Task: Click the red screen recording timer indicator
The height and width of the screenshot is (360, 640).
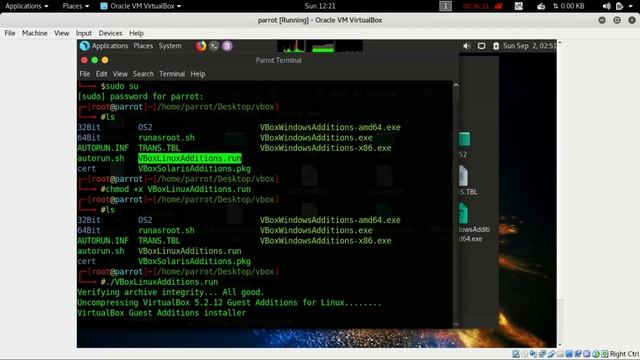Action: point(482,6)
